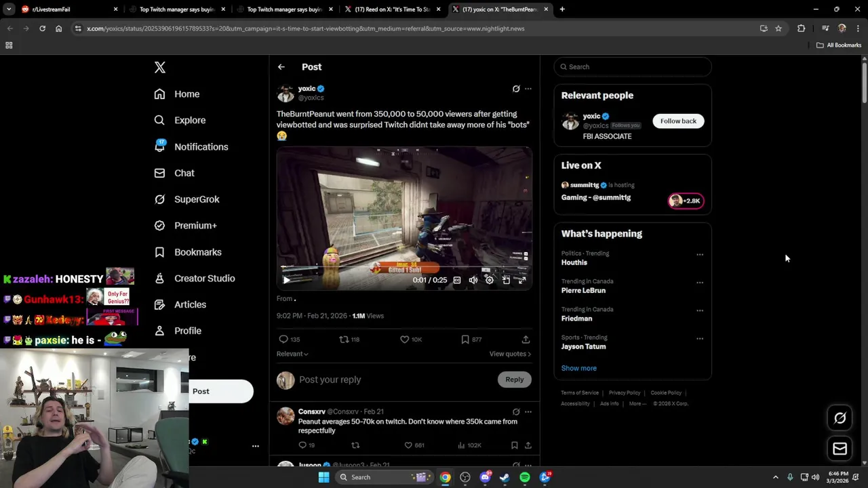The width and height of the screenshot is (868, 488).
Task: Open messages floating button
Action: coord(840,449)
